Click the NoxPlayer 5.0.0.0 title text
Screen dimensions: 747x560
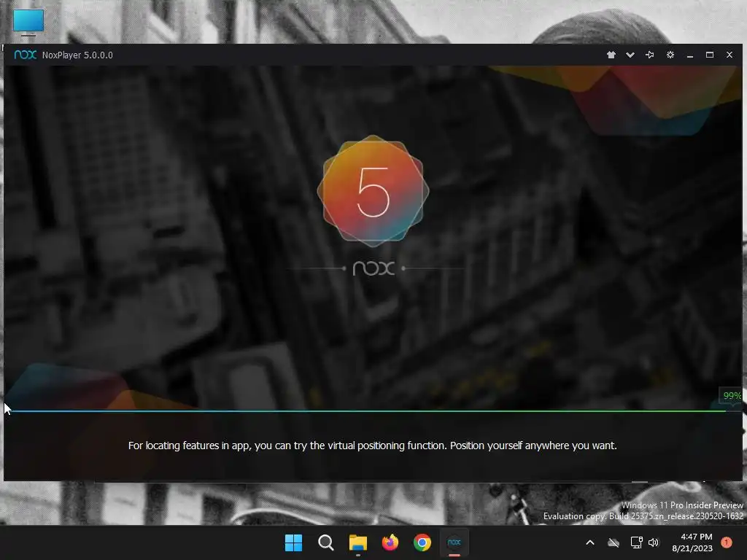[x=77, y=55]
